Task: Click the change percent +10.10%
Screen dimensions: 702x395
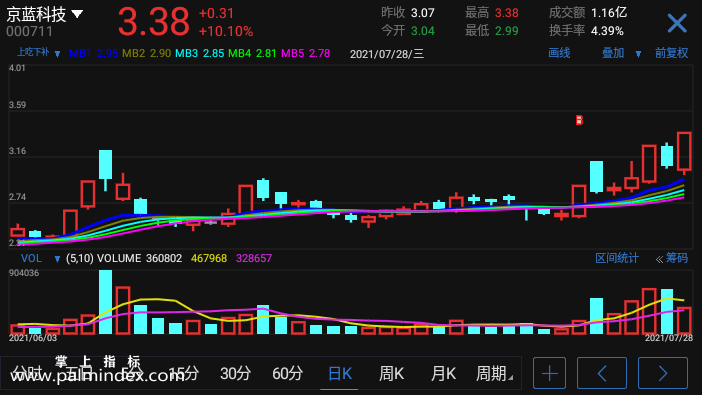Action: pos(226,31)
